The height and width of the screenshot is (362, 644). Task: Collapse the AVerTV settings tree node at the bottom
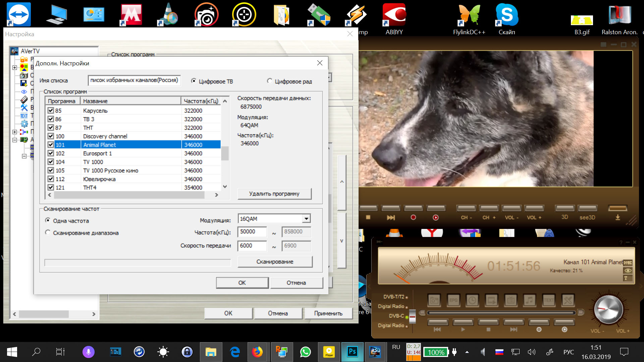(x=24, y=156)
